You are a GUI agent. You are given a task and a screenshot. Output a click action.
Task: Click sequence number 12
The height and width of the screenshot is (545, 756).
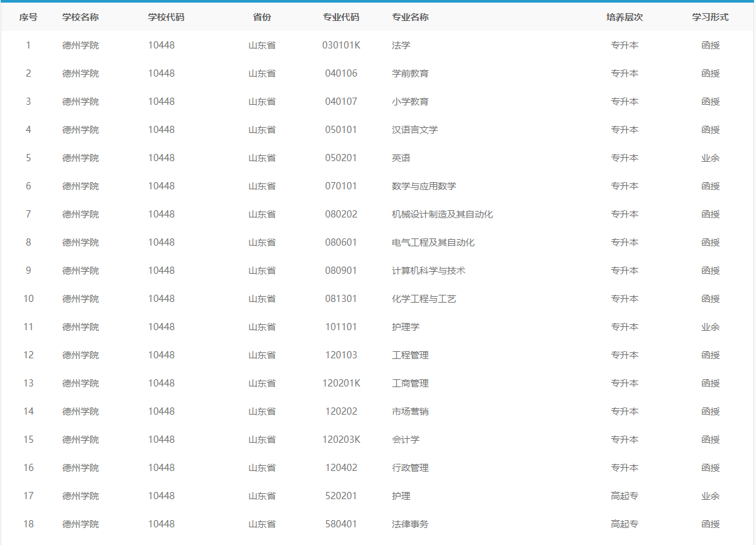coord(28,355)
